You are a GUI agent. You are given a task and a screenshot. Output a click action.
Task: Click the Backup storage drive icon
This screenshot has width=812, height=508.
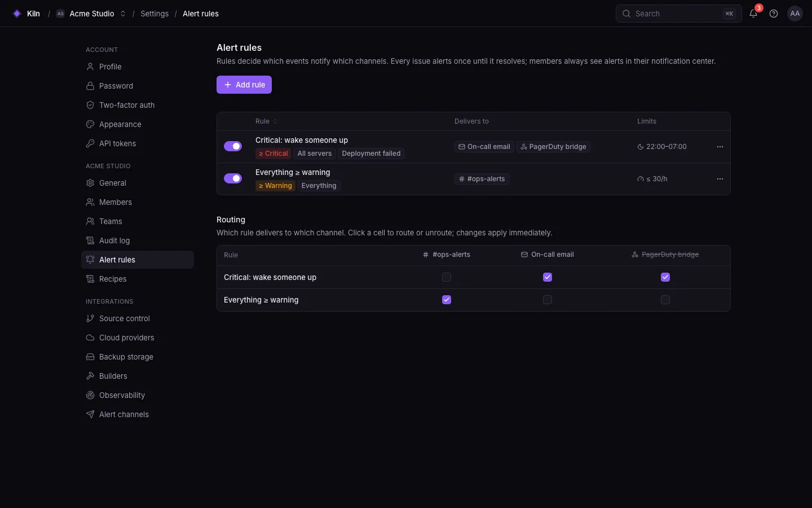(90, 357)
